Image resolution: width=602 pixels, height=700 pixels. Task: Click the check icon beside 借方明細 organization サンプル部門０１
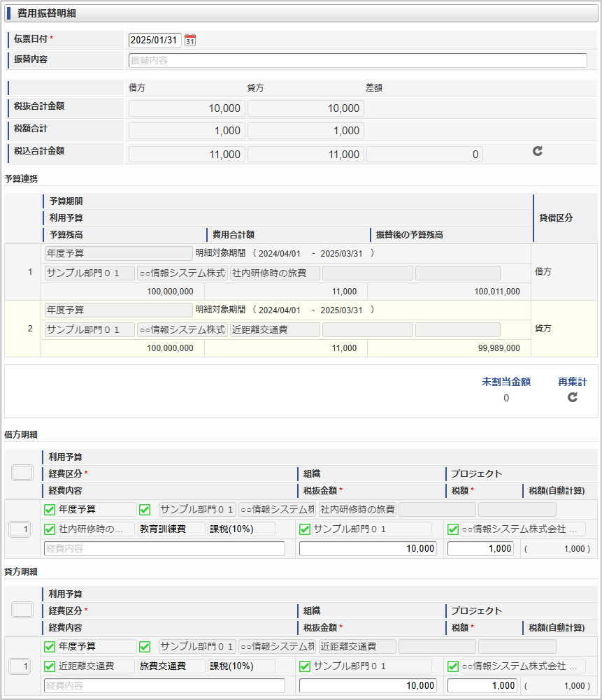click(305, 529)
